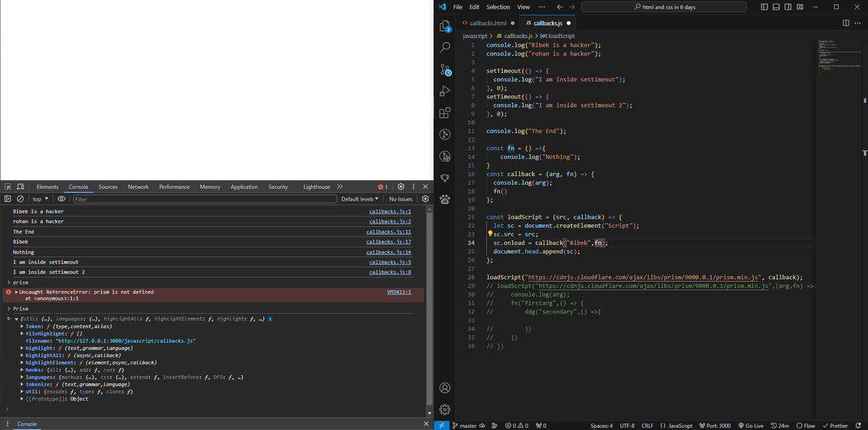Expand the [[Prototype]] entry

point(22,399)
